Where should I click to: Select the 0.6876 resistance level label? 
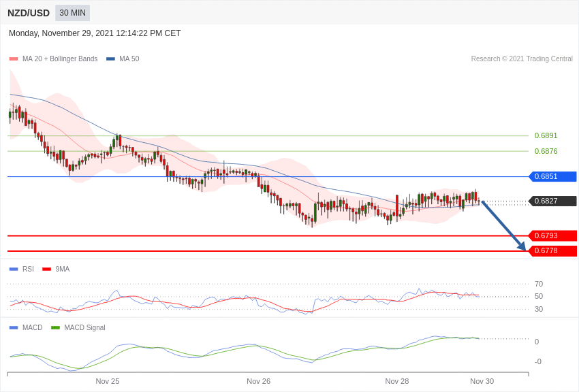click(546, 151)
